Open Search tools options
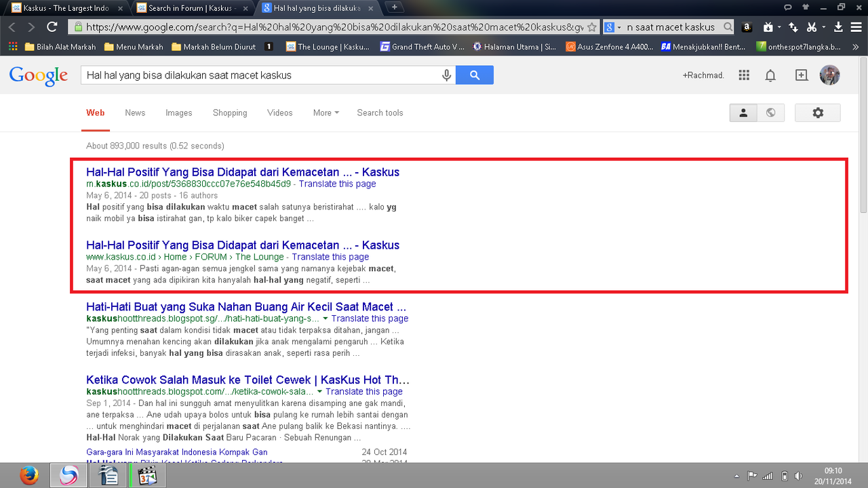Screen dimensions: 868x488 point(380,113)
